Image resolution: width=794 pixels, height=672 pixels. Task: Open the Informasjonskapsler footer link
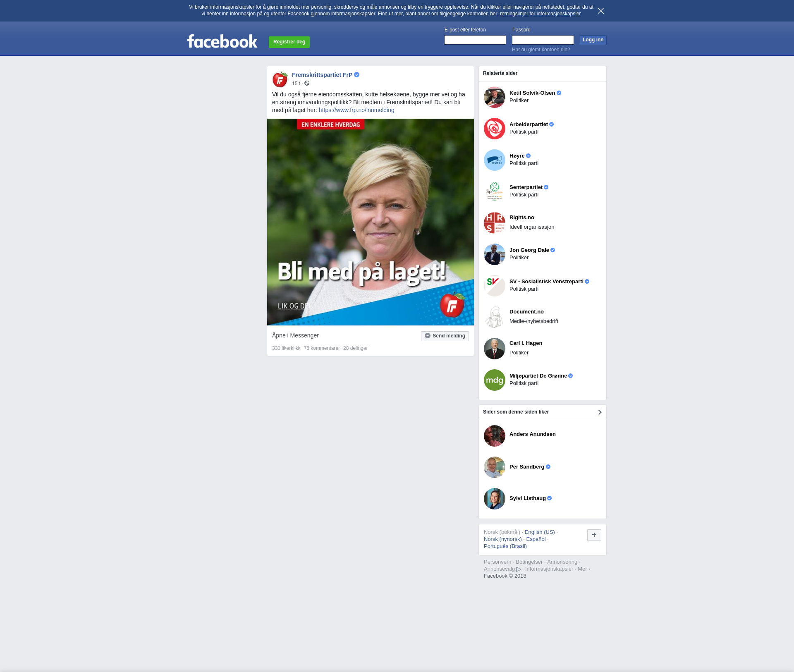click(x=549, y=569)
